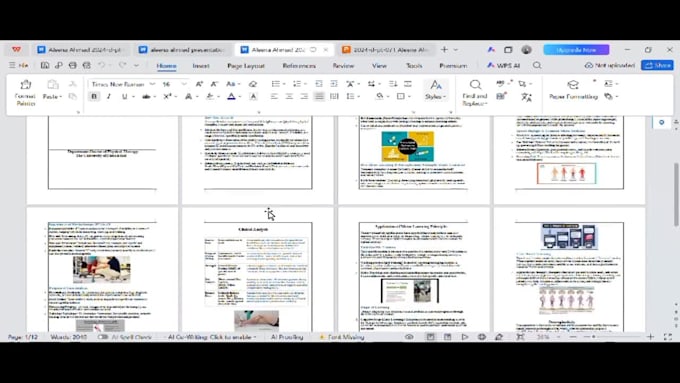
Task: Click the Save icon in quick access toolbar
Action: tap(45, 65)
